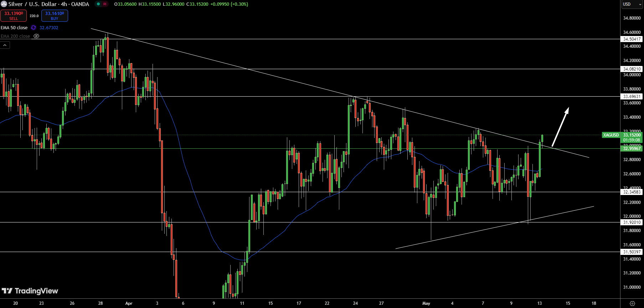Click the EMA 50 value 32.67302
The height and width of the screenshot is (308, 644).
click(x=49, y=27)
